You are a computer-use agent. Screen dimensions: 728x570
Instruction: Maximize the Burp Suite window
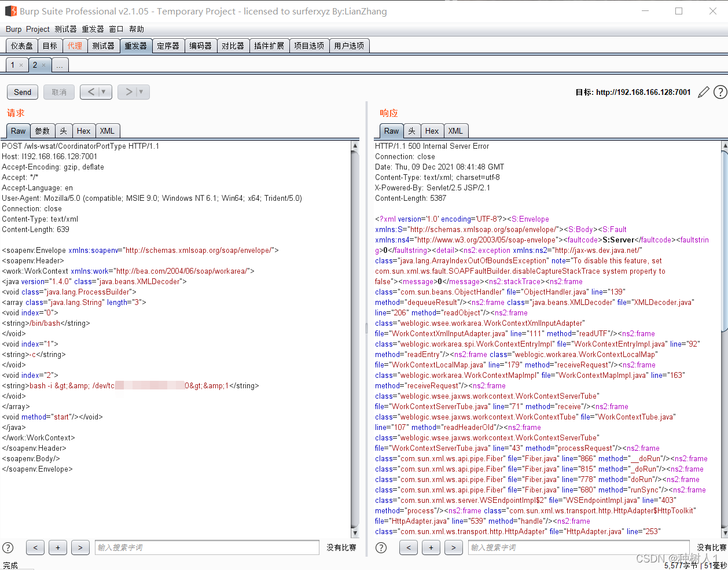[x=679, y=11]
